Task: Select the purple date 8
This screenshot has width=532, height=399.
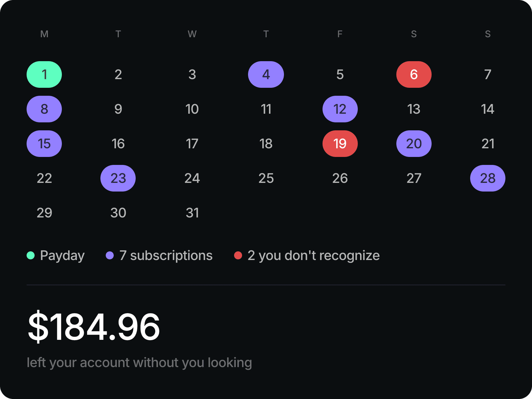Action: [x=44, y=109]
